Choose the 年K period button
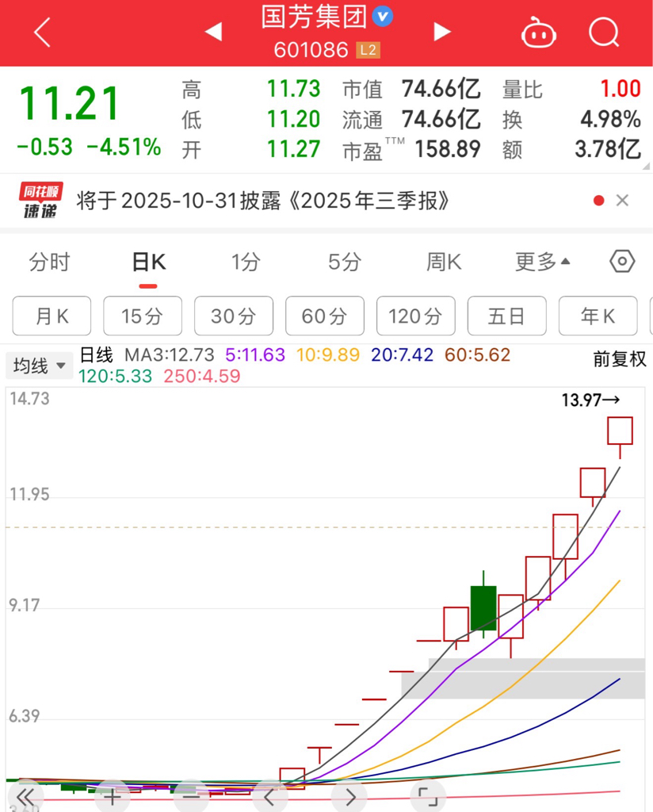This screenshot has height=812, width=653. click(598, 316)
